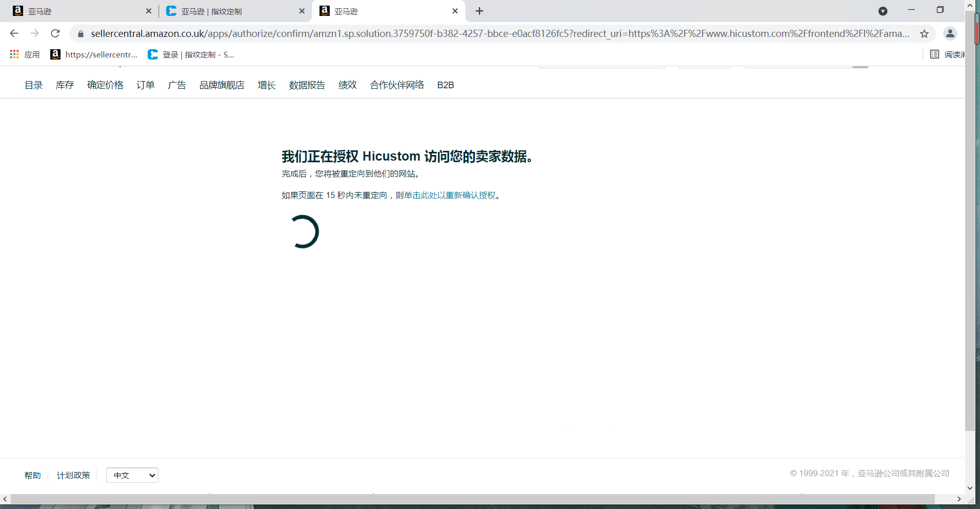Open the 数据报告 menu
The height and width of the screenshot is (509, 980).
[307, 85]
